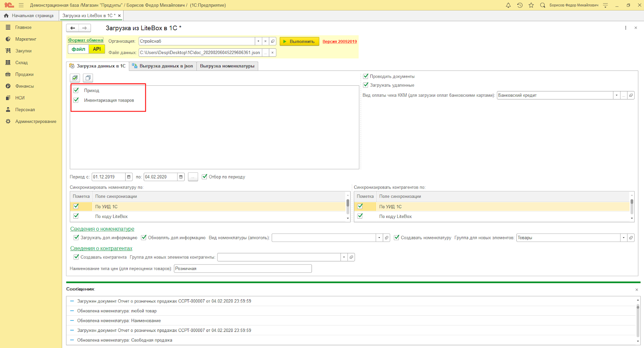This screenshot has height=348, width=644.
Task: Switch to Загрузка данных в 1С tab
Action: pos(97,66)
